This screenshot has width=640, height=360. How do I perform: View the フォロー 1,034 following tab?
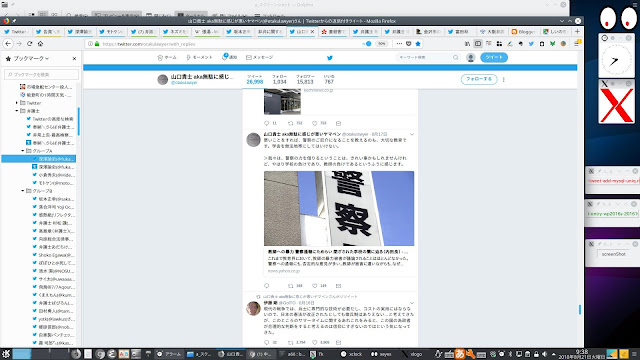tap(280, 79)
